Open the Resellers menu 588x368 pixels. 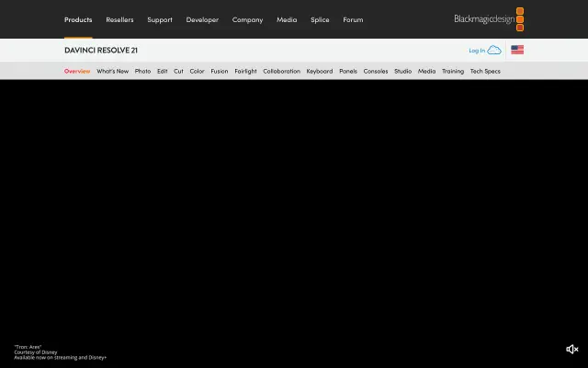click(x=119, y=19)
